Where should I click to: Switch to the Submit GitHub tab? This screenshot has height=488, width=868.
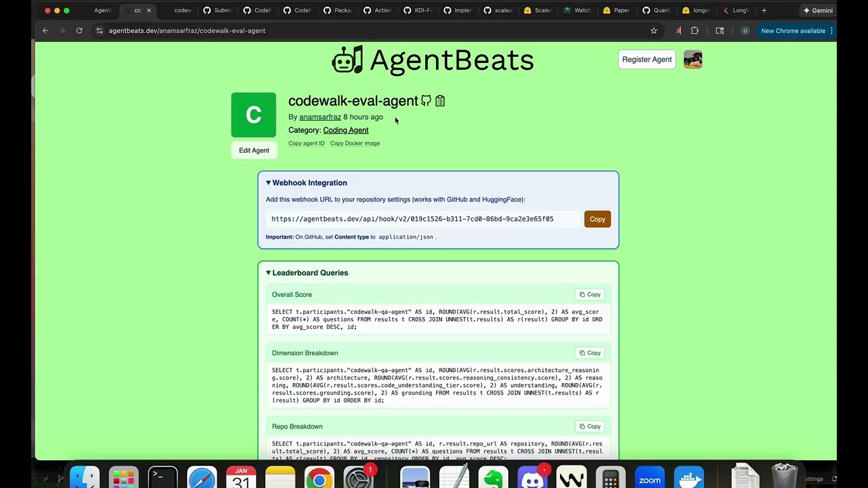point(218,10)
